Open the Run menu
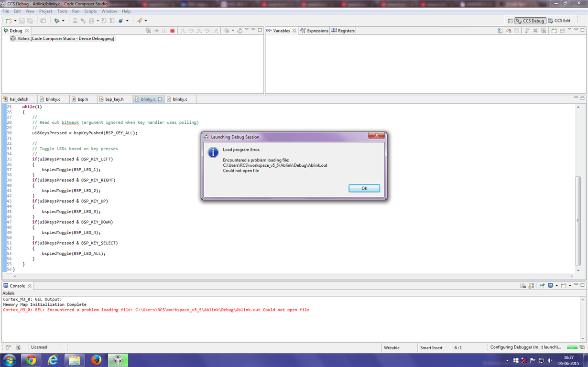Screen dimensions: 588x367 76,11
